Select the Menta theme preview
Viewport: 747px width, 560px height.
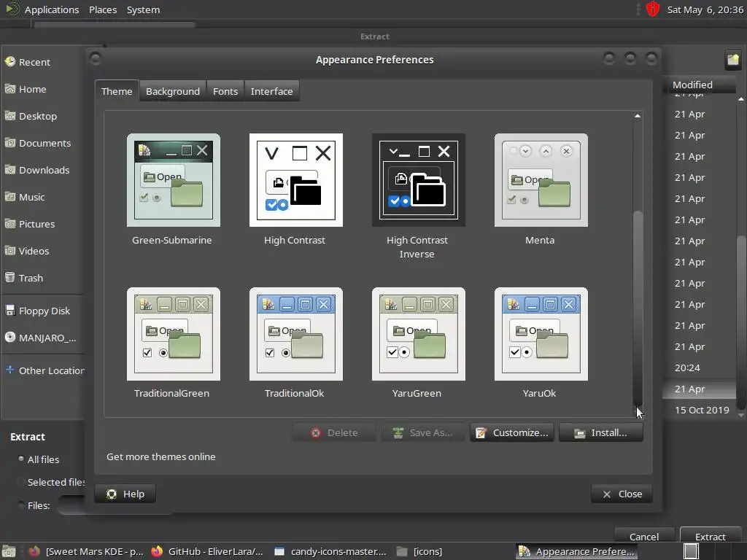point(541,180)
